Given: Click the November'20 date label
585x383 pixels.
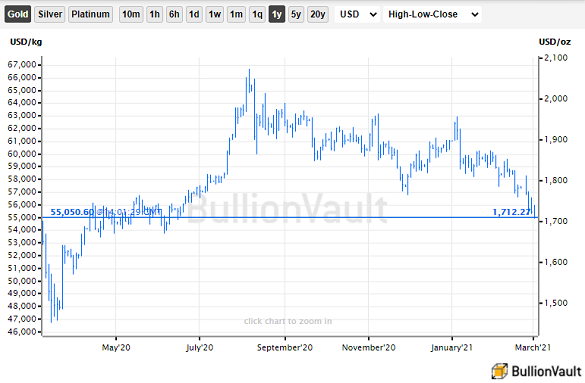Looking at the screenshot, I should 369,348.
